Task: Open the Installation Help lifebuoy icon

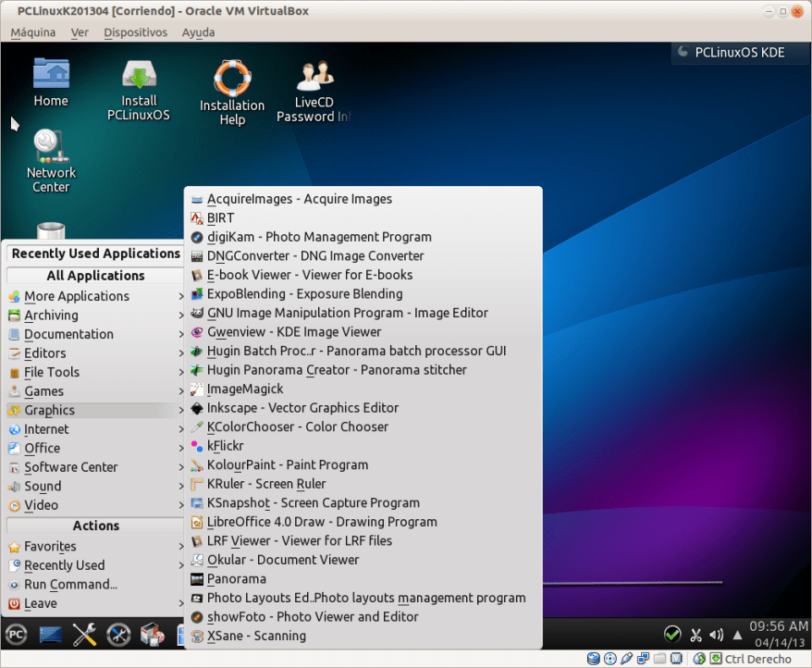Action: [232, 81]
